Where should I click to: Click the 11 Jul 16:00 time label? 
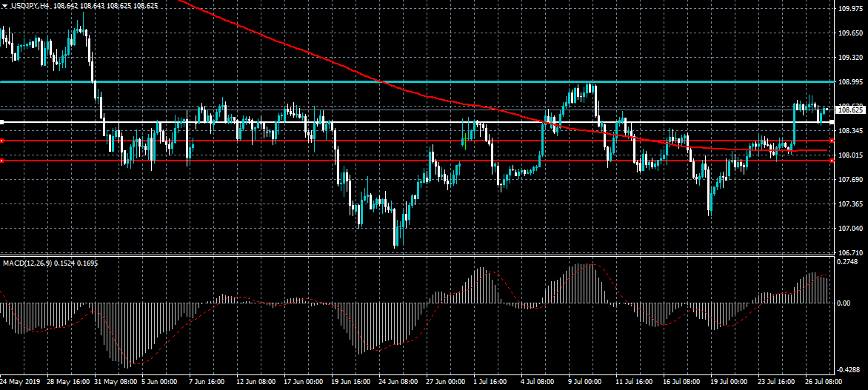(635, 383)
